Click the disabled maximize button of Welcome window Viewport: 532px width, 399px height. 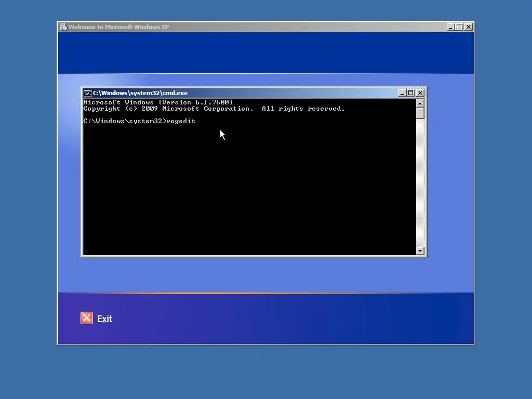(459, 27)
